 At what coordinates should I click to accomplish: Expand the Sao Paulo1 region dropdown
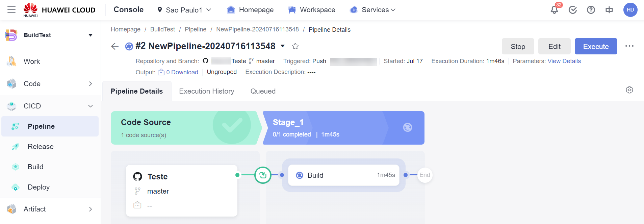pos(184,10)
